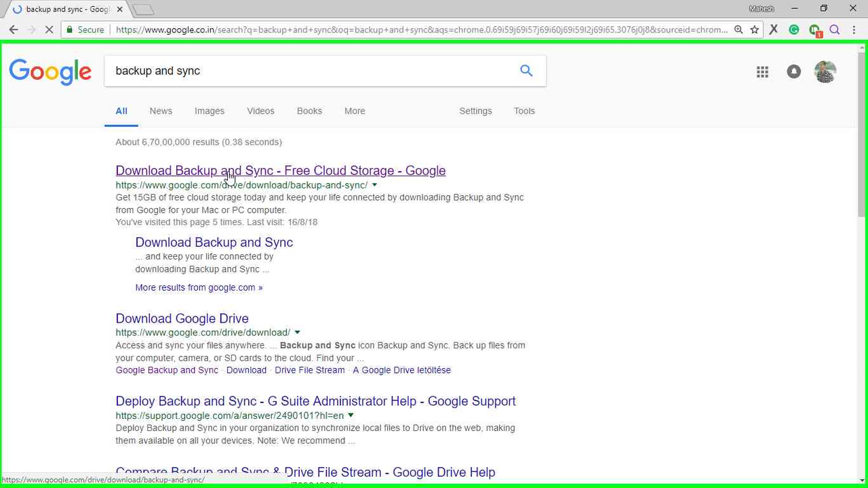Click the green Secure padlock indicator
868x488 pixels.
(85, 30)
